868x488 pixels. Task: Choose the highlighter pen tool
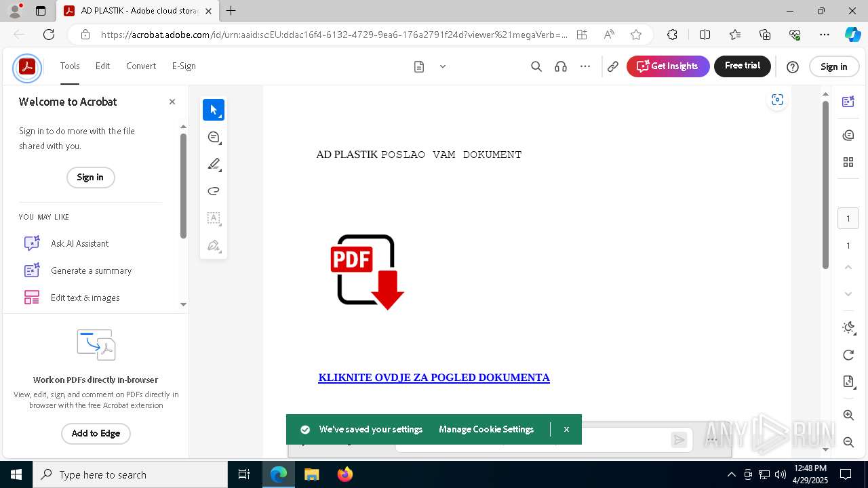pos(214,164)
